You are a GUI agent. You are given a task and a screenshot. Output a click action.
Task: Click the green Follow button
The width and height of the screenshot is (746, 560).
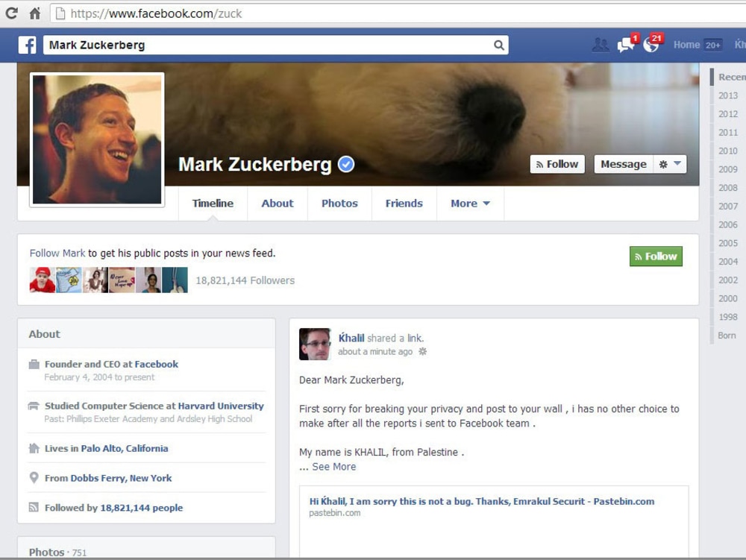(x=656, y=257)
